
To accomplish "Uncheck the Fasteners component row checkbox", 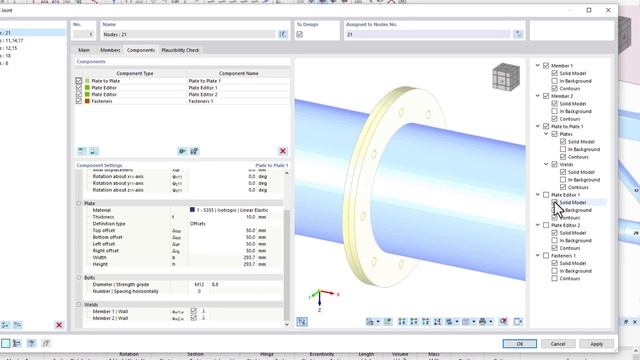I will click(x=79, y=101).
